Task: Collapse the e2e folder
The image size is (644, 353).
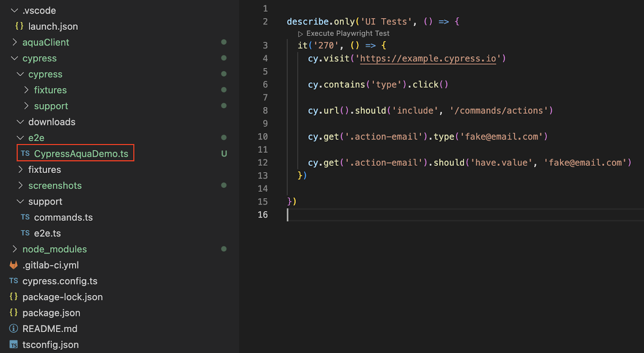Action: tap(20, 138)
